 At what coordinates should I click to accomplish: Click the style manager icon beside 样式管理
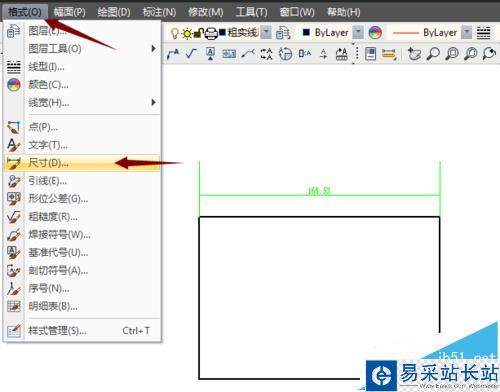pos(13,331)
